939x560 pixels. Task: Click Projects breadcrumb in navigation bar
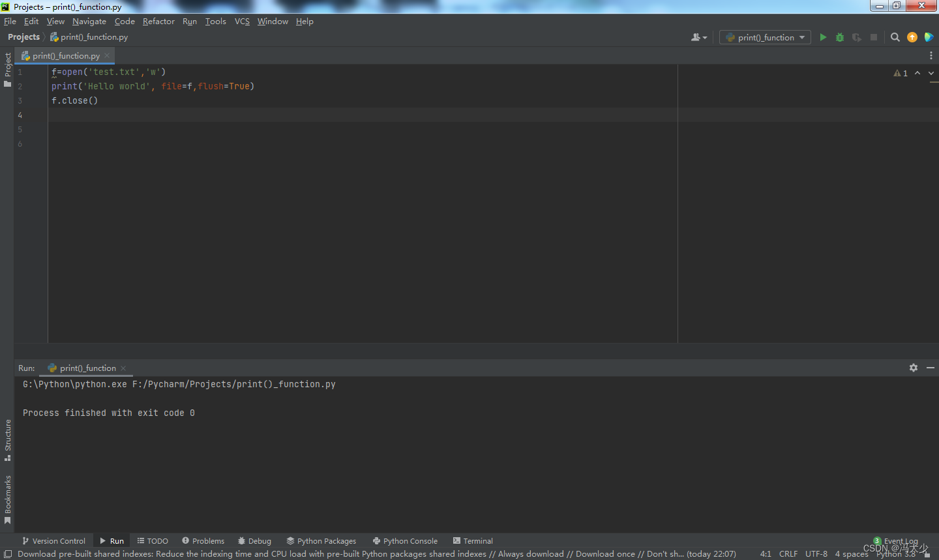pyautogui.click(x=23, y=37)
